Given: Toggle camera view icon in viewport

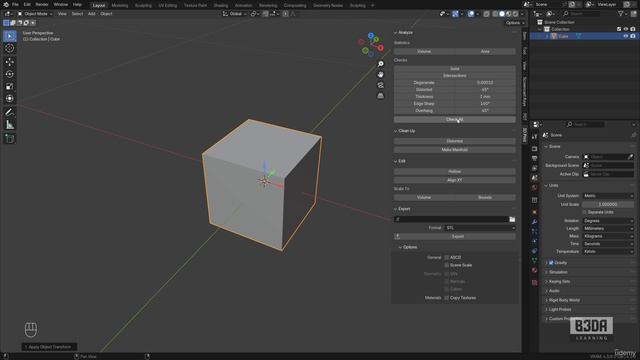Looking at the screenshot, I should (380, 85).
